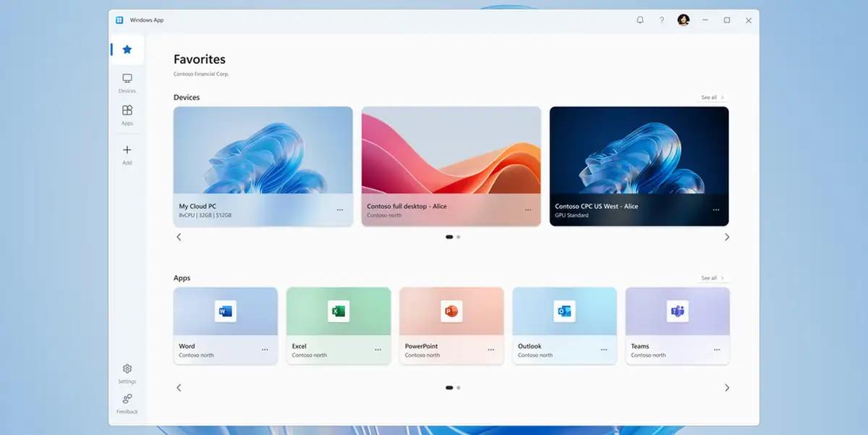Open Apps in the sidebar

127,114
